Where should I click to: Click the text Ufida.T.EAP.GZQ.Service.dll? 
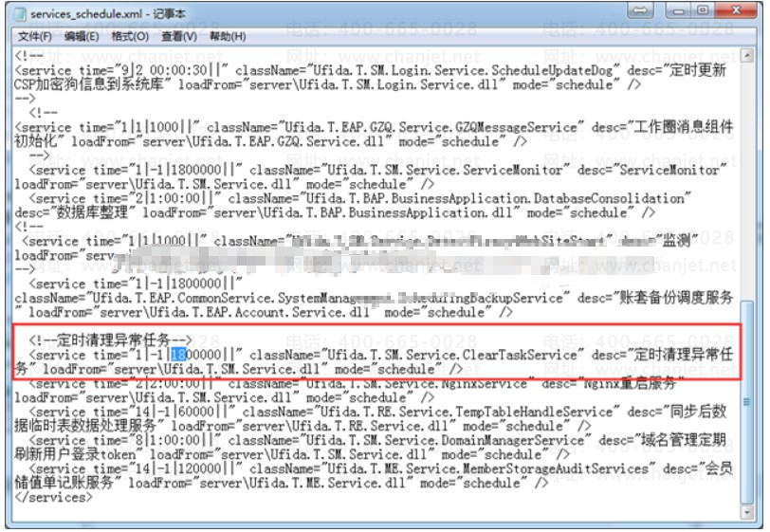pyautogui.click(x=287, y=141)
